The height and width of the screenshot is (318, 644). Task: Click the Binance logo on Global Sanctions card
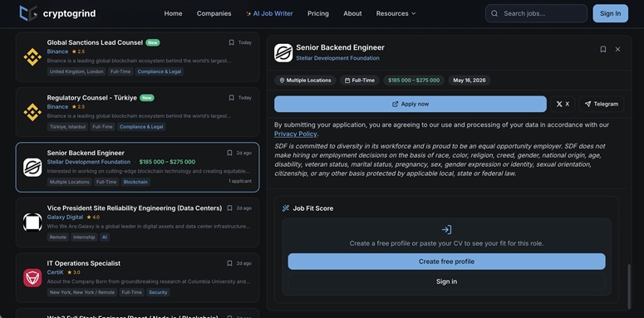[32, 57]
